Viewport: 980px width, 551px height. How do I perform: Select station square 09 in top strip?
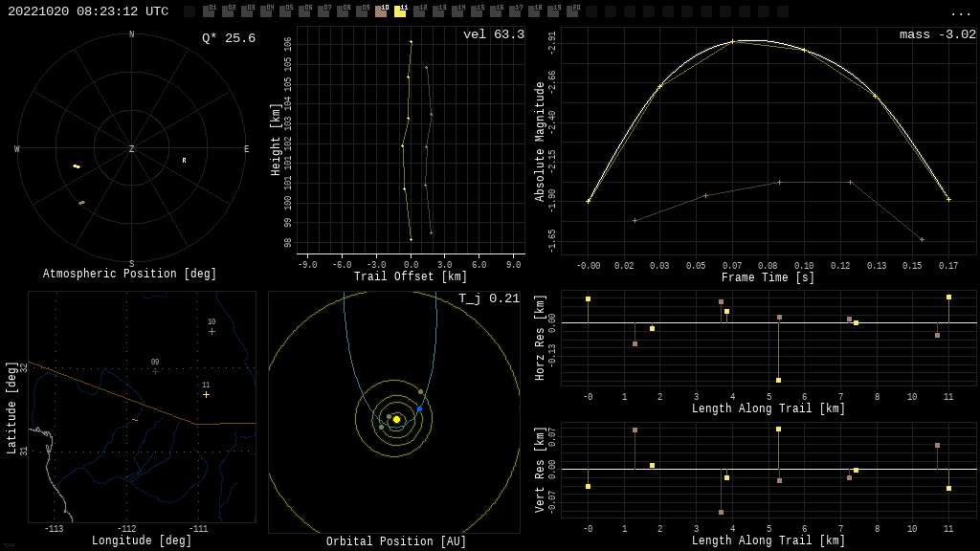point(361,11)
